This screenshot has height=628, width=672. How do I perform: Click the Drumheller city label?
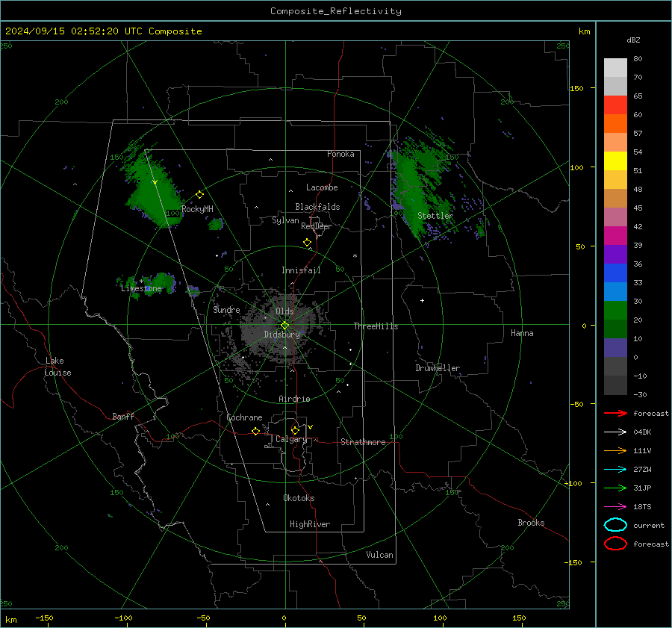[438, 368]
